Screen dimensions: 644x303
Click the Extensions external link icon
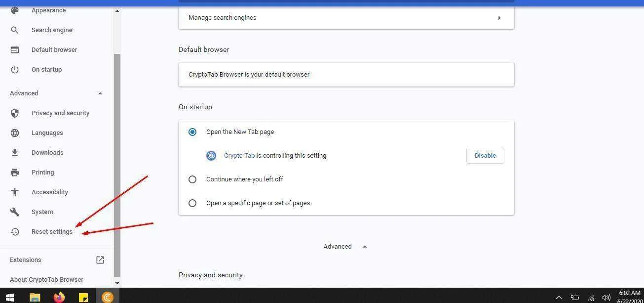point(100,260)
